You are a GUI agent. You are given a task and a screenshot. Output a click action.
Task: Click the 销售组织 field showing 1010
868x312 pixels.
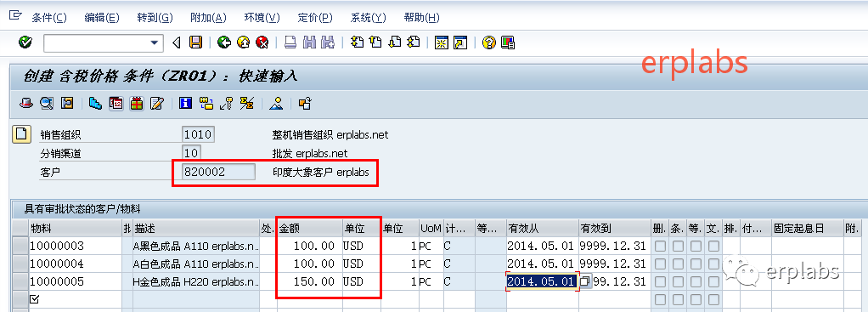(x=198, y=134)
